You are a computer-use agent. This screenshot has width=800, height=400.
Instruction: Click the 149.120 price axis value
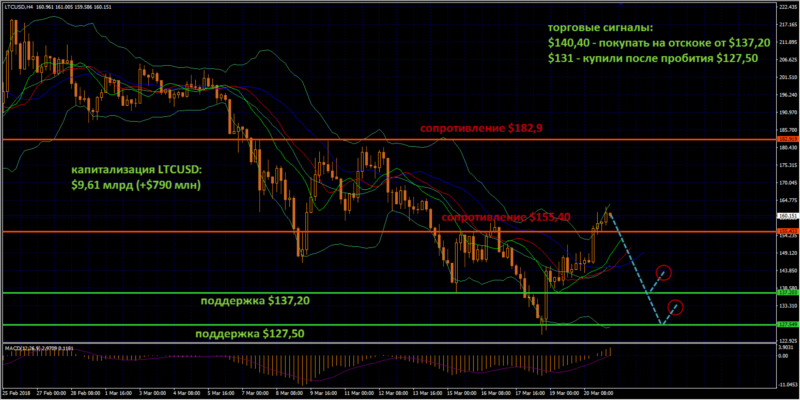coord(786,253)
